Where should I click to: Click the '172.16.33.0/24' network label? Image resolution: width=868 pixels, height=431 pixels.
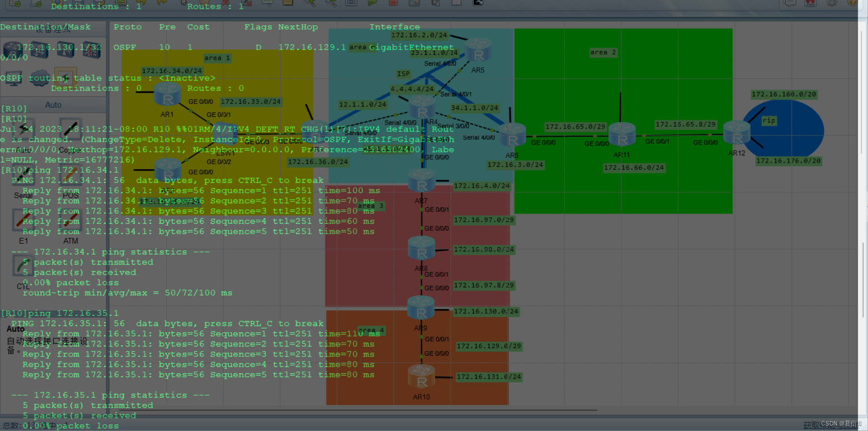click(x=251, y=102)
